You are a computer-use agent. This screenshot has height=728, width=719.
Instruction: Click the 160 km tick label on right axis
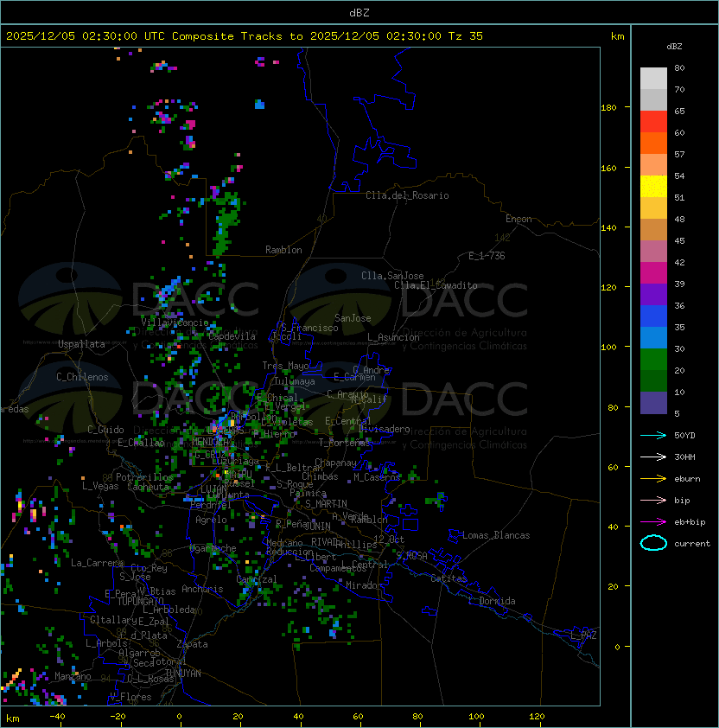pyautogui.click(x=608, y=168)
